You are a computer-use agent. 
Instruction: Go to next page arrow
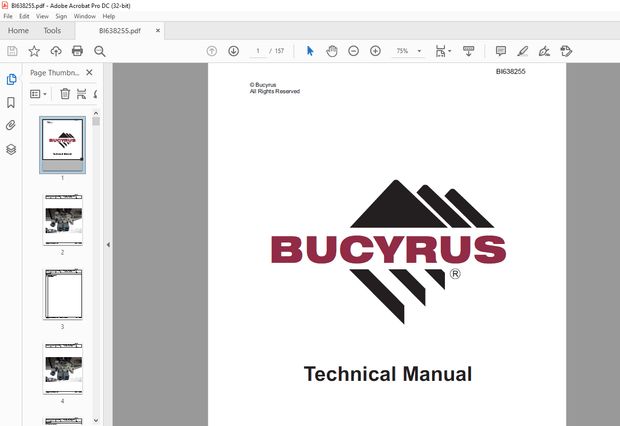pos(234,51)
